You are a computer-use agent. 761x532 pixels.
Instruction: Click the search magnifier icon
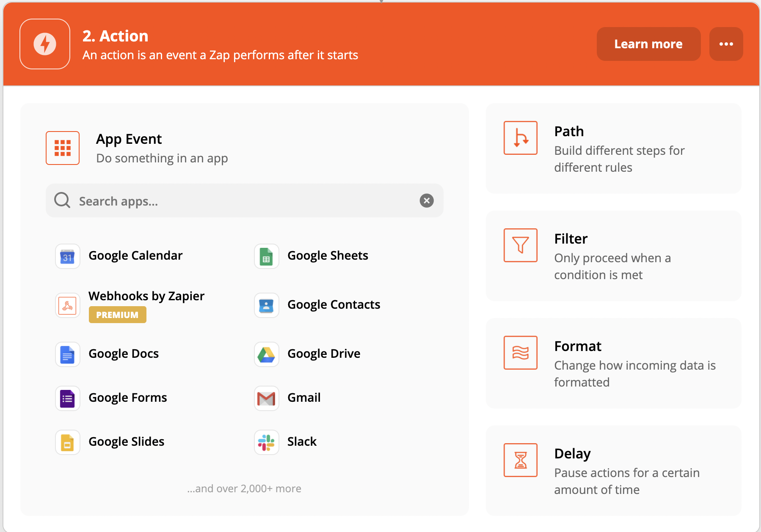[62, 200]
